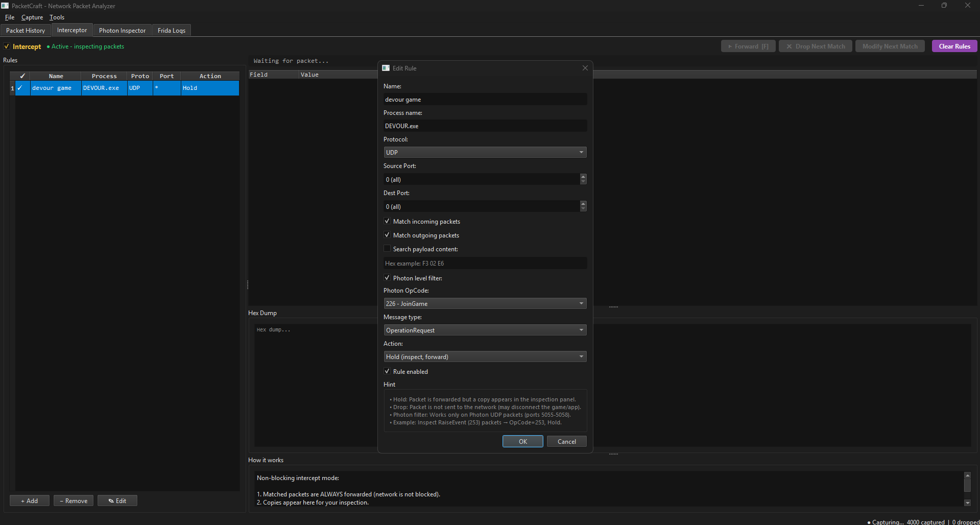Viewport: 980px width, 525px height.
Task: Click Action column header in Rules table
Action: pos(210,76)
